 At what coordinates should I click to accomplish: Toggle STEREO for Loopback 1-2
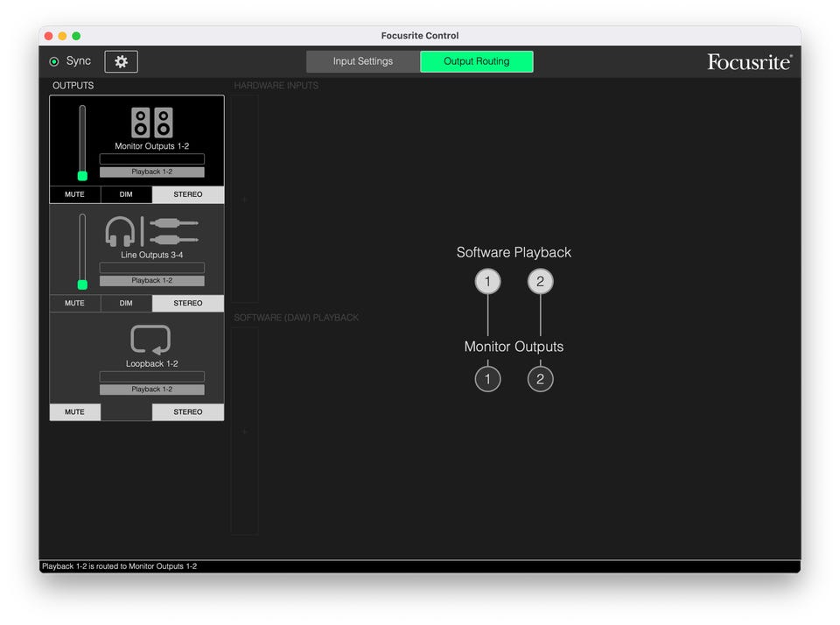188,412
